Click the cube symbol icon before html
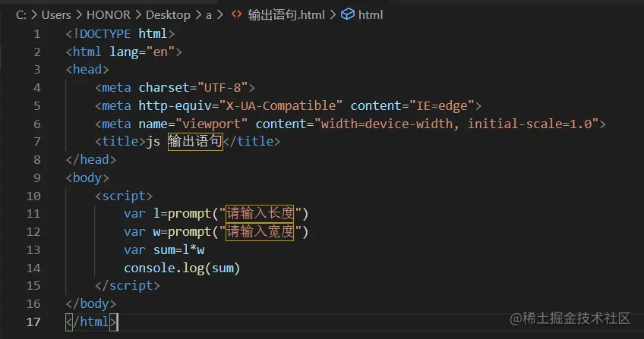The height and width of the screenshot is (339, 644). click(x=348, y=14)
